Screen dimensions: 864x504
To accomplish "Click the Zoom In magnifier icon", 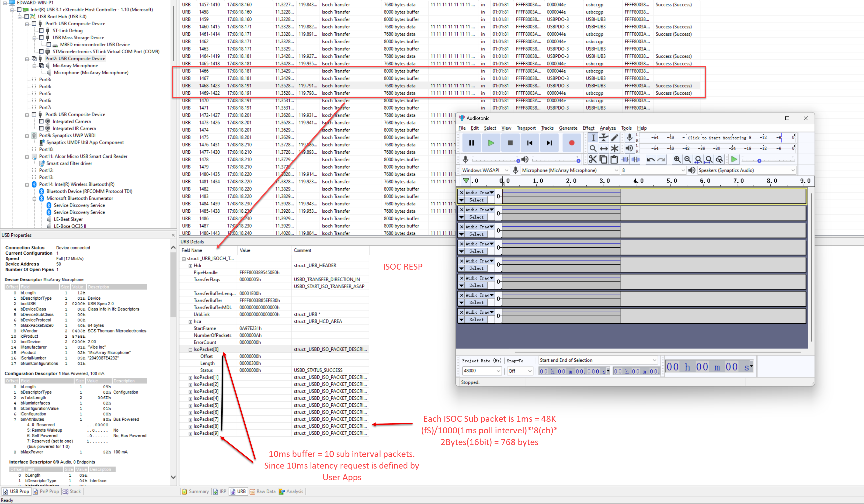I will coord(677,160).
